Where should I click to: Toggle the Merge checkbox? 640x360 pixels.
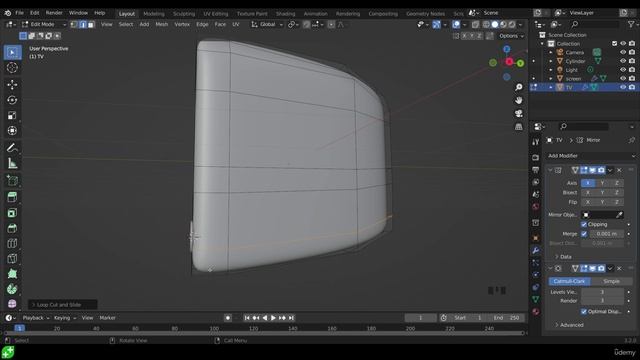click(584, 234)
